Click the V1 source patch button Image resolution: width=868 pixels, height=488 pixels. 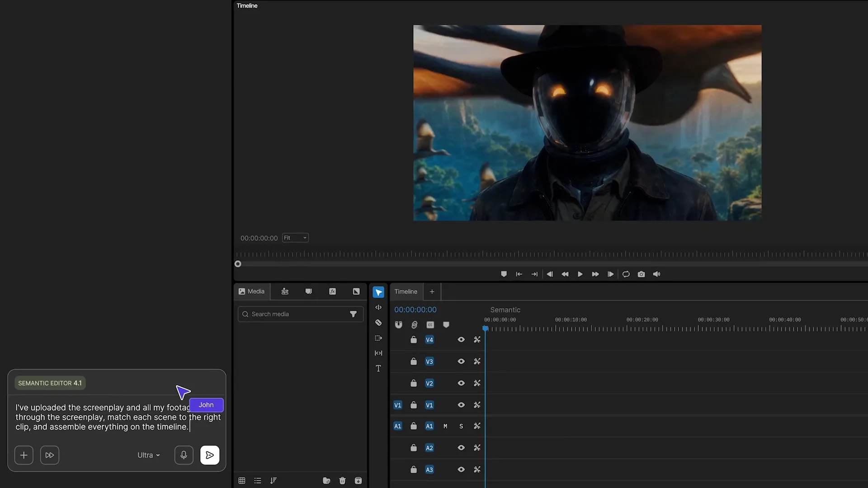398,405
